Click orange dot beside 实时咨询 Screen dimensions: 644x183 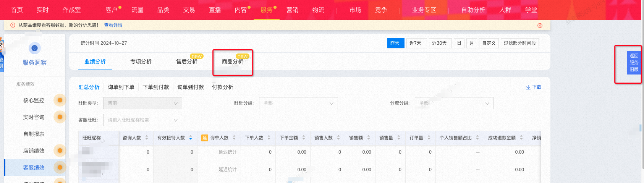click(x=60, y=117)
